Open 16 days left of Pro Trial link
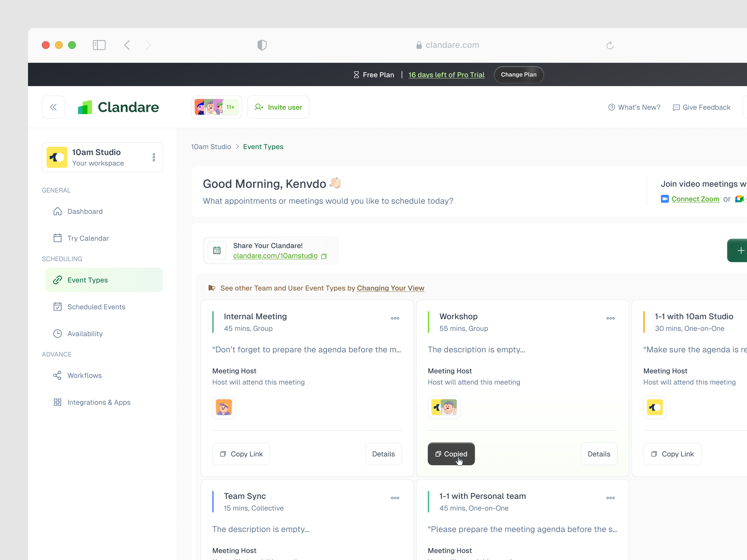The height and width of the screenshot is (560, 747). (446, 75)
